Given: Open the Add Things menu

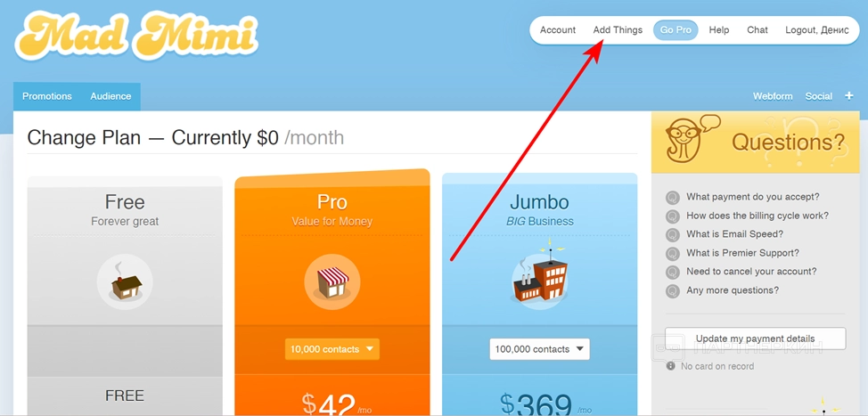Looking at the screenshot, I should click(x=618, y=30).
